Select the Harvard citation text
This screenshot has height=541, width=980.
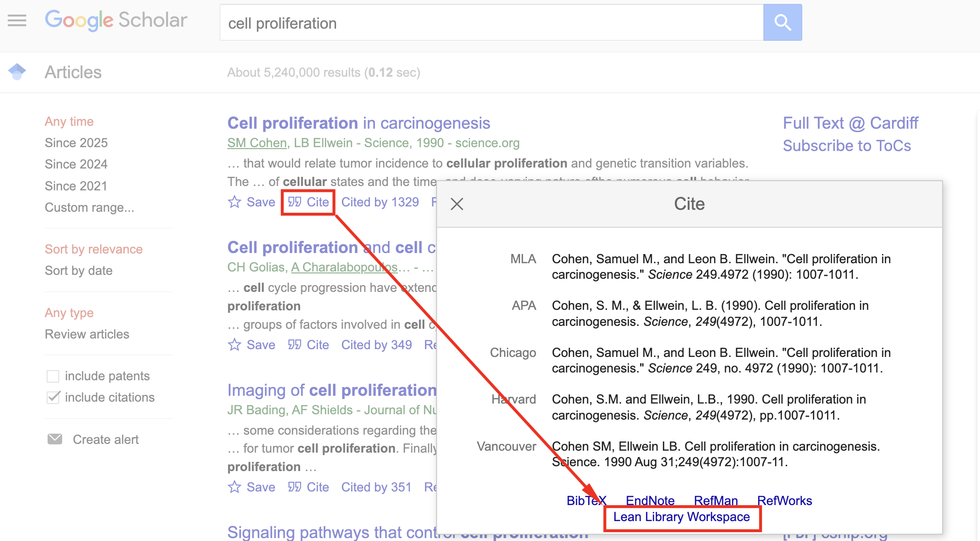[709, 407]
